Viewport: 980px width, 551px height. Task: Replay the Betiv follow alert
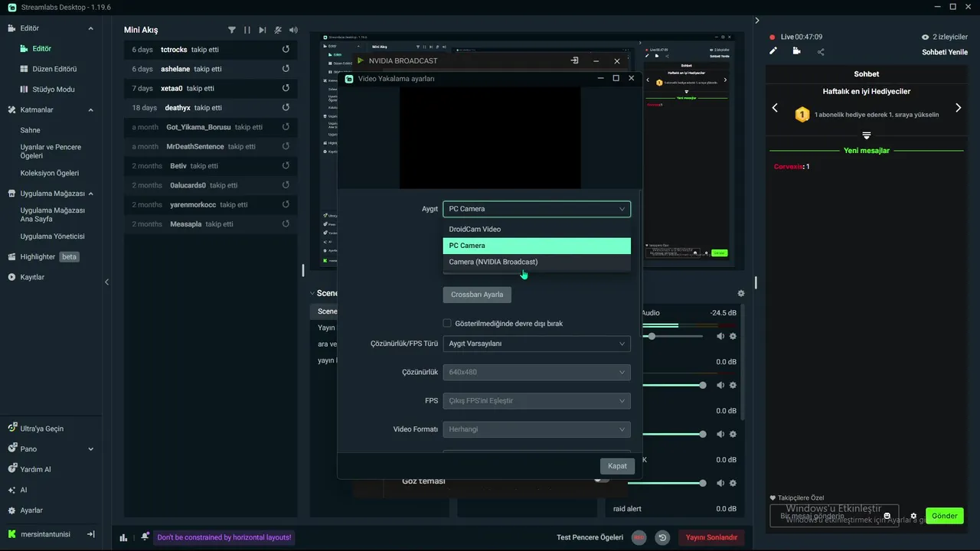coord(286,166)
